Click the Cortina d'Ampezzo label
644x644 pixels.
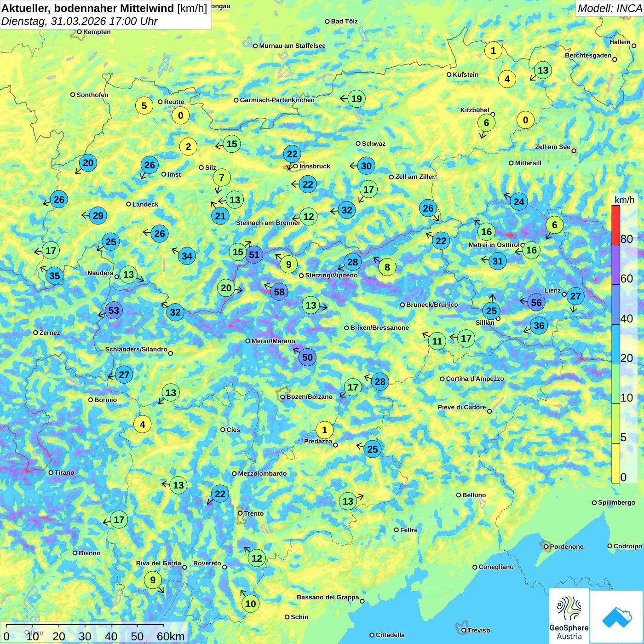coord(475,379)
